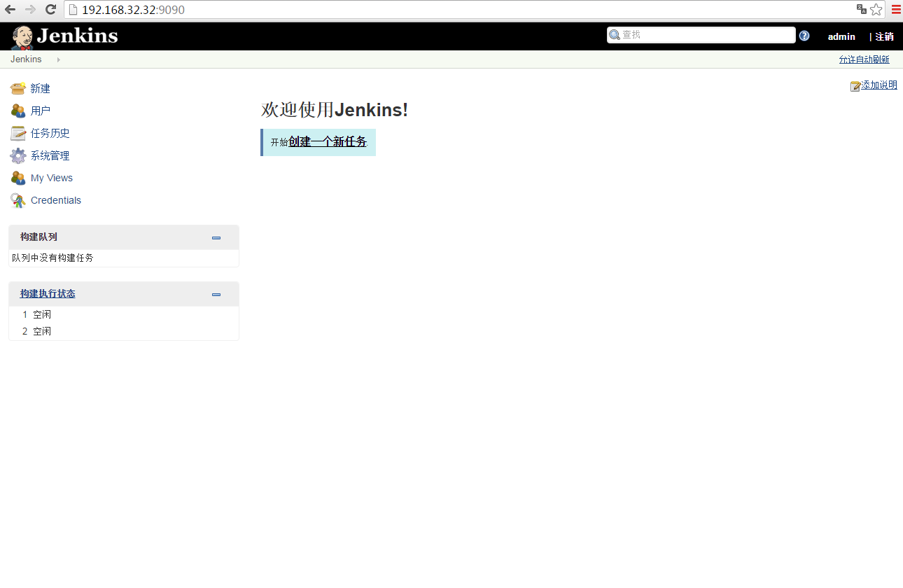Image resolution: width=903 pixels, height=588 pixels.
Task: Open the 系统管理 (Manage Jenkins) link
Action: [x=50, y=156]
